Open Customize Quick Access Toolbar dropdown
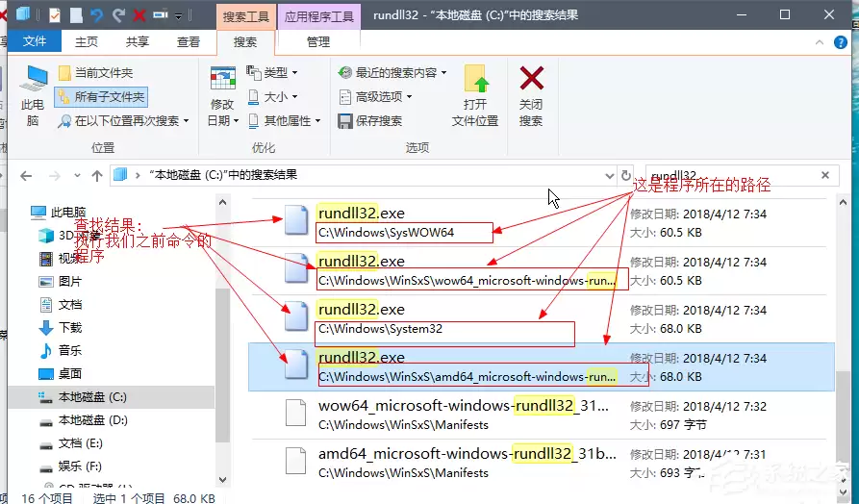Viewport: 859px width, 504px height. click(x=179, y=16)
